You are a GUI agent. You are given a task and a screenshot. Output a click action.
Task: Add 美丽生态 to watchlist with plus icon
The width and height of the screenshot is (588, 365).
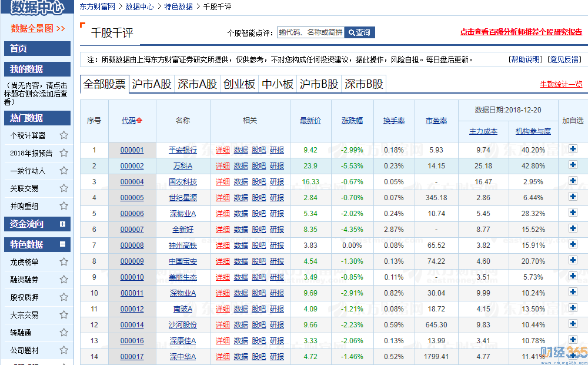pyautogui.click(x=573, y=276)
